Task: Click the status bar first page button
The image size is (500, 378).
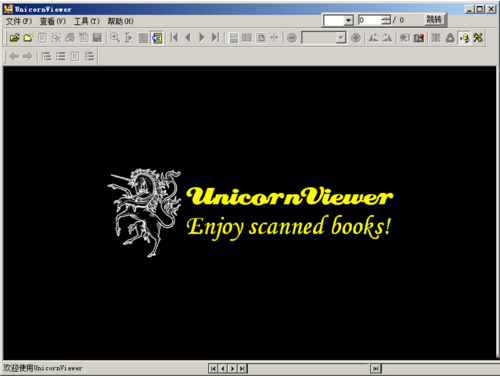Action: click(x=213, y=368)
